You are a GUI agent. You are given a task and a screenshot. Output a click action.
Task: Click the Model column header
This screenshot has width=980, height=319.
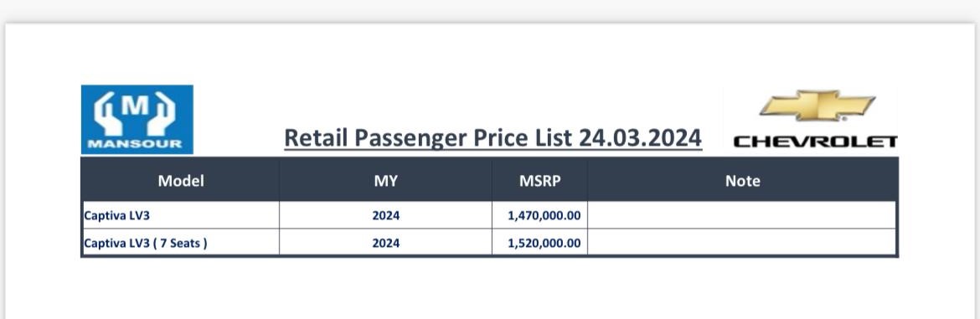(x=181, y=181)
